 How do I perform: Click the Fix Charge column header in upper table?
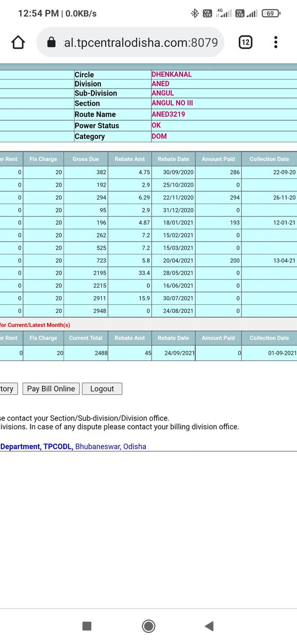tap(43, 159)
